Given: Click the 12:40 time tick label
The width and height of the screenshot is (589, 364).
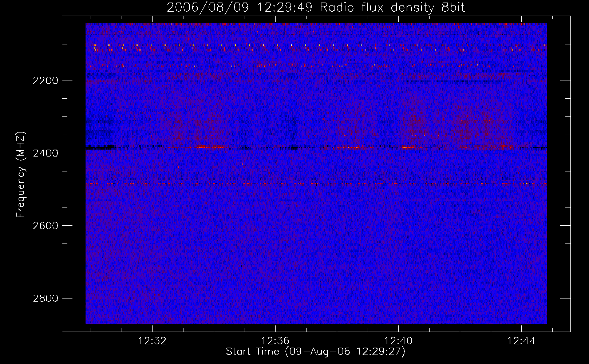Looking at the screenshot, I should [x=399, y=341].
